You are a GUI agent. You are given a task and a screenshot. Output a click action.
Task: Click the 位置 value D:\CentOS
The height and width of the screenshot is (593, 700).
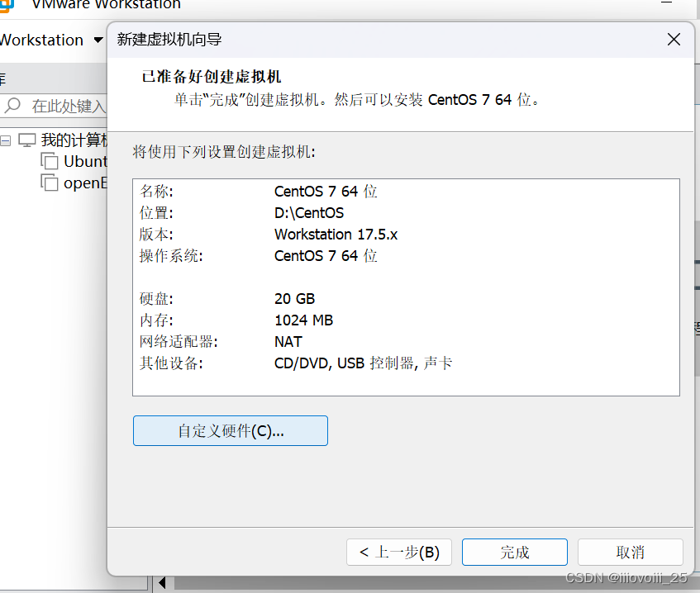309,213
